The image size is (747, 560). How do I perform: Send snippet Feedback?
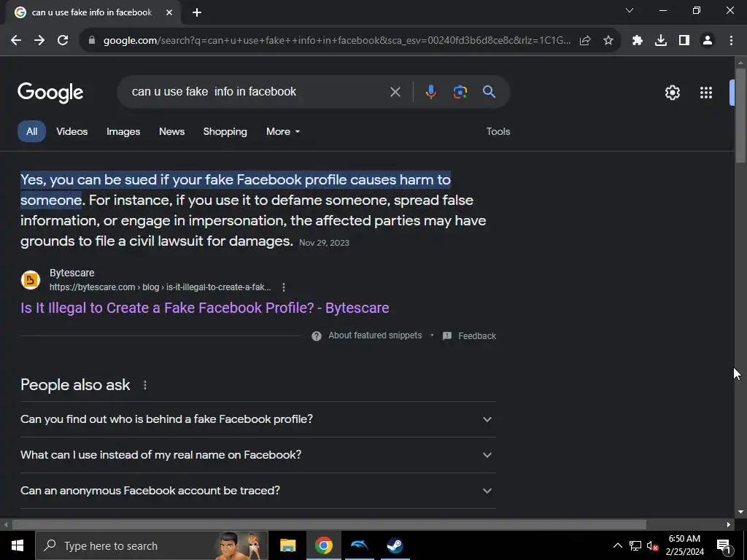[x=469, y=336]
